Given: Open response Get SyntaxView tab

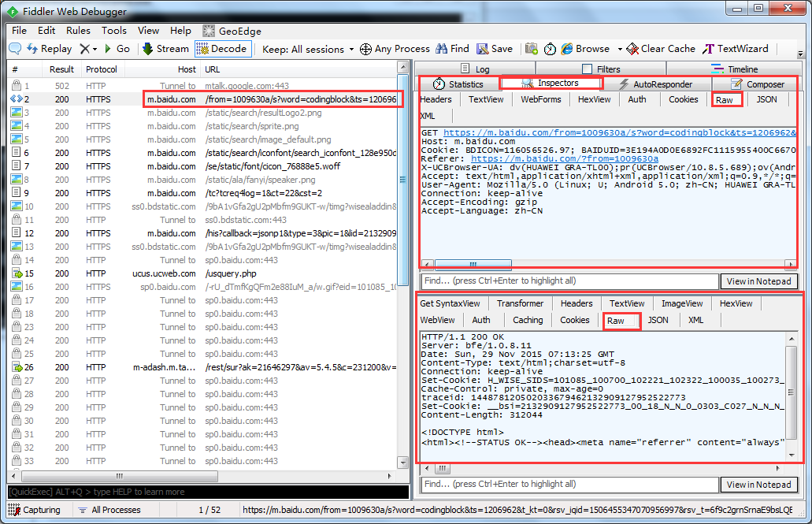Looking at the screenshot, I should 450,303.
